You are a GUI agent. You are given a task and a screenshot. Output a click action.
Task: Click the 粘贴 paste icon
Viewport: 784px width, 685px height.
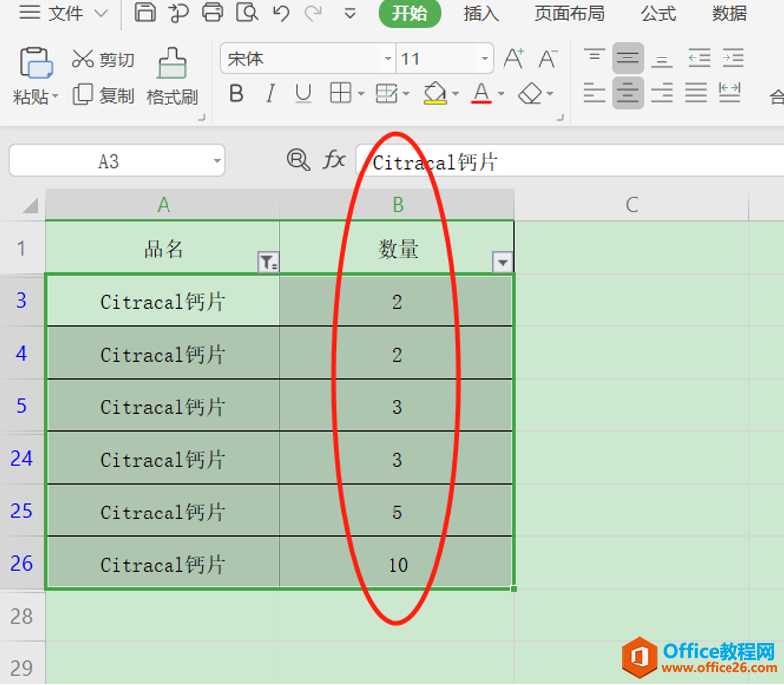[x=35, y=63]
